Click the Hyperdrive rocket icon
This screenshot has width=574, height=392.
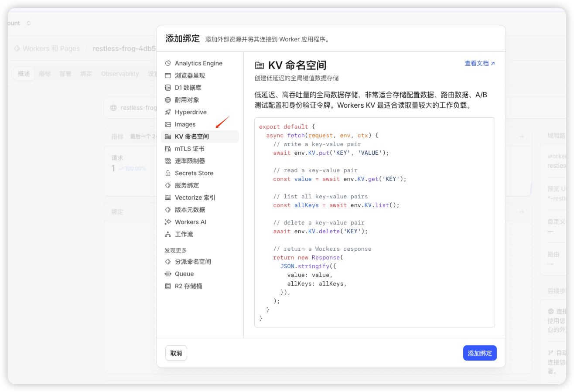168,112
